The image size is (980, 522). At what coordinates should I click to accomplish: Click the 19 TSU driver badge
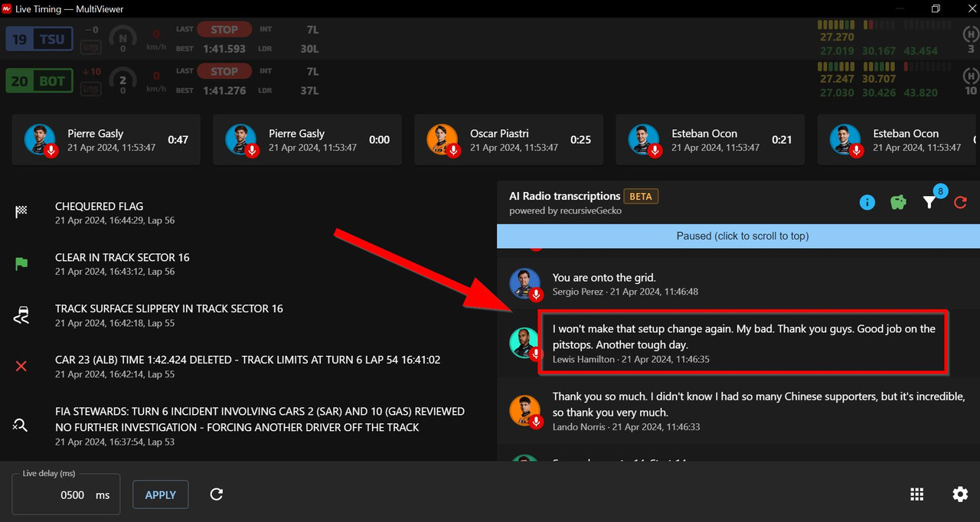(x=40, y=39)
